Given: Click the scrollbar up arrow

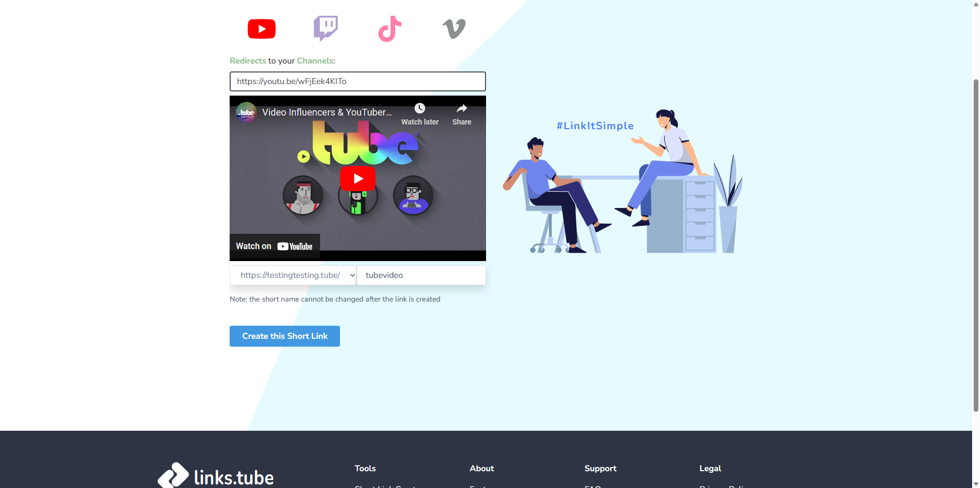Looking at the screenshot, I should 976,4.
